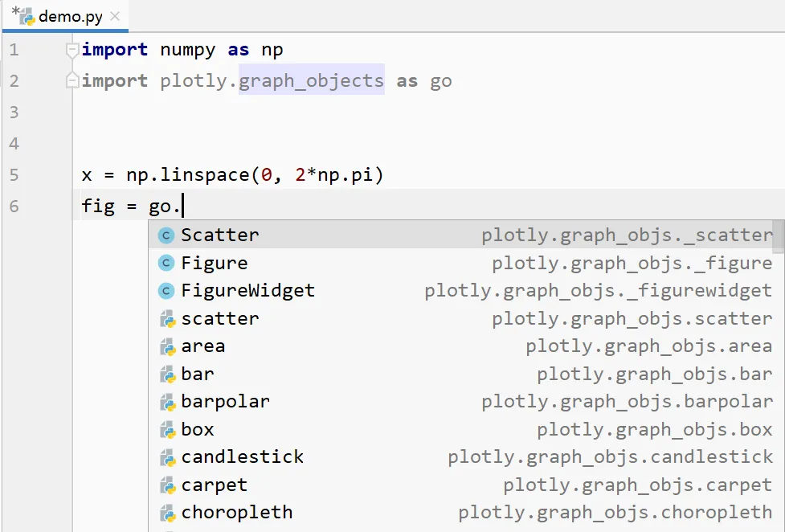
Task: Click the module icon beside bar
Action: tap(167, 374)
